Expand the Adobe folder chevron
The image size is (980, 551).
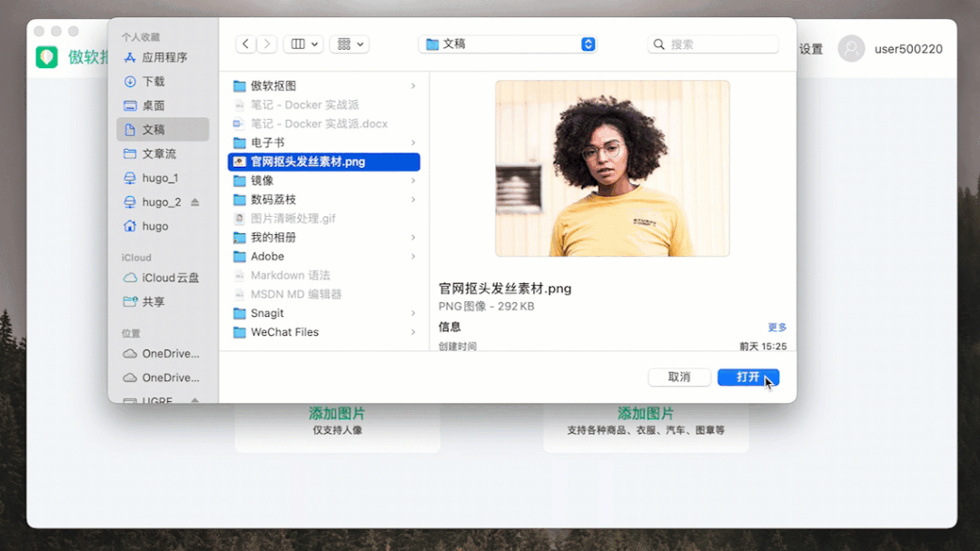[x=413, y=256]
